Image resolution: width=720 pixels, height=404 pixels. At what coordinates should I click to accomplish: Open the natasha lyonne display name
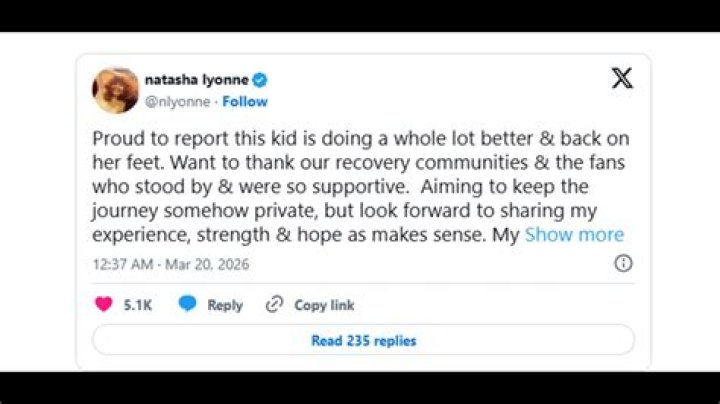click(x=197, y=80)
